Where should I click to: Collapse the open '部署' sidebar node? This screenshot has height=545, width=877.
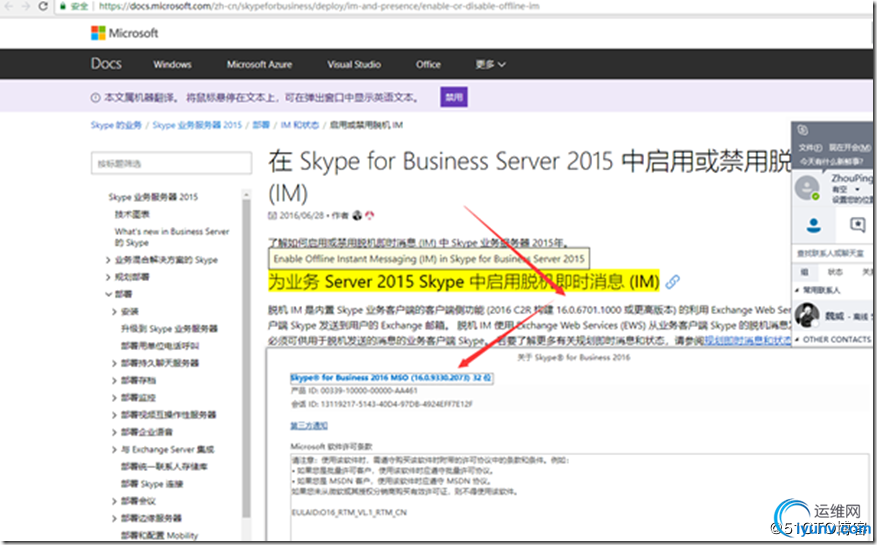pyautogui.click(x=108, y=294)
